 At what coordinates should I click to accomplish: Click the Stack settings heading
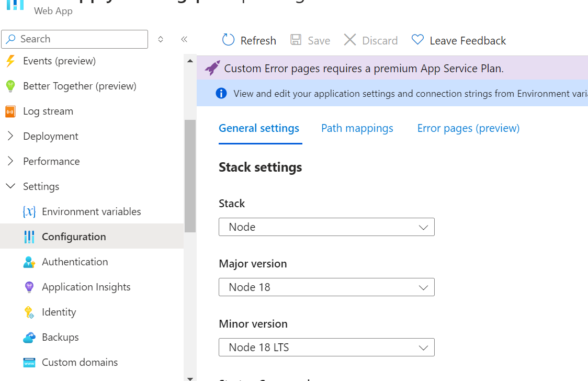tap(260, 167)
